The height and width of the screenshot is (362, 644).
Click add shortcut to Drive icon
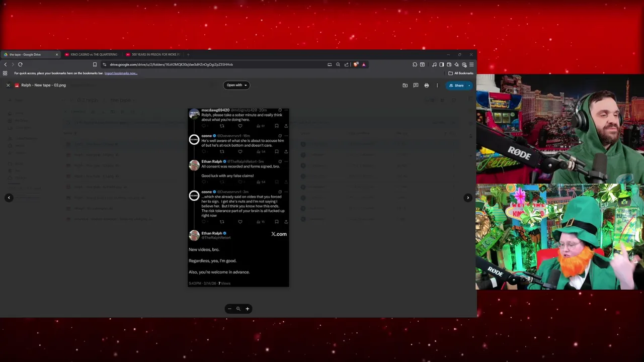tap(405, 85)
